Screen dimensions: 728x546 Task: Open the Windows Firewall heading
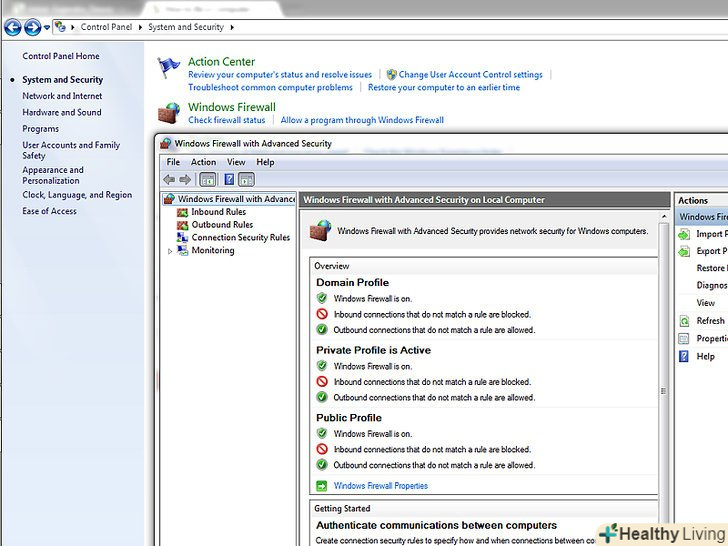tap(232, 107)
